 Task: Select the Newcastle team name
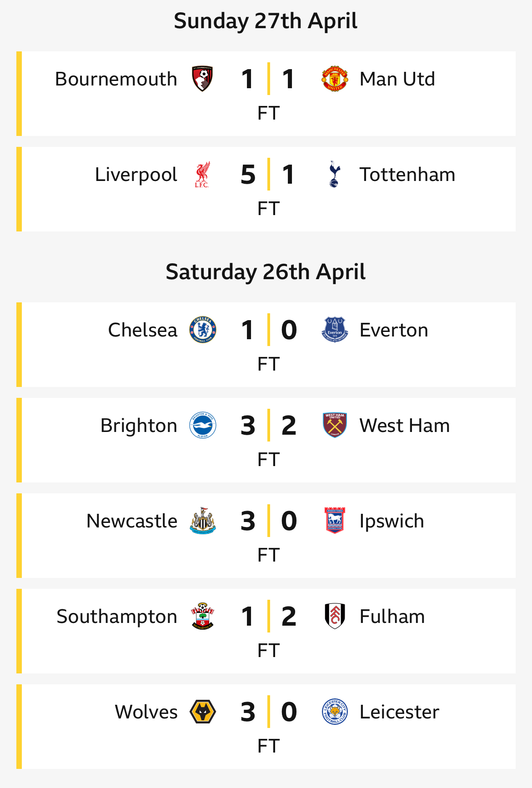pyautogui.click(x=132, y=521)
